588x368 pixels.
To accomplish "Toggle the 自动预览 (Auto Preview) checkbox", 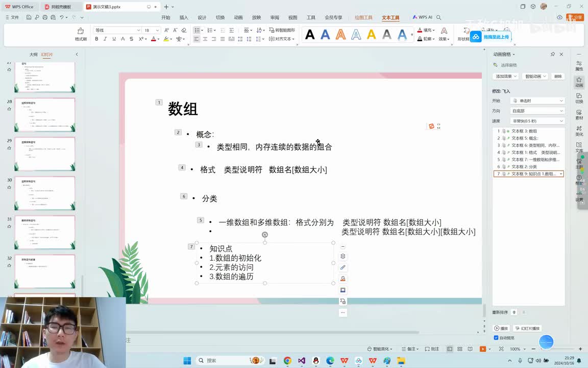I will (x=496, y=337).
